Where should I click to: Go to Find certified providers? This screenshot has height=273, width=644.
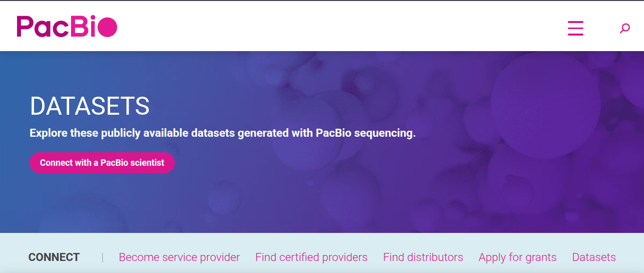pos(311,257)
